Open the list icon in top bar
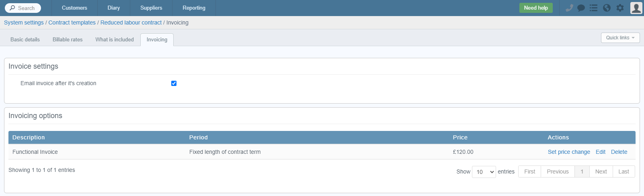The width and height of the screenshot is (644, 196). click(593, 8)
